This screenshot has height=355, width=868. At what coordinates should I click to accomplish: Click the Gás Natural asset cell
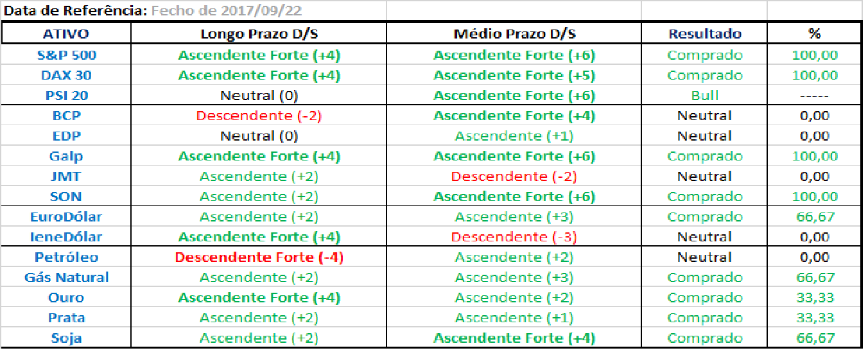point(66,277)
